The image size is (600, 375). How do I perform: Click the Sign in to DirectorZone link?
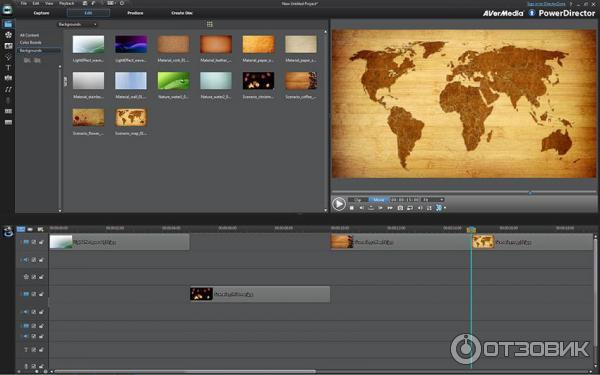[546, 3]
